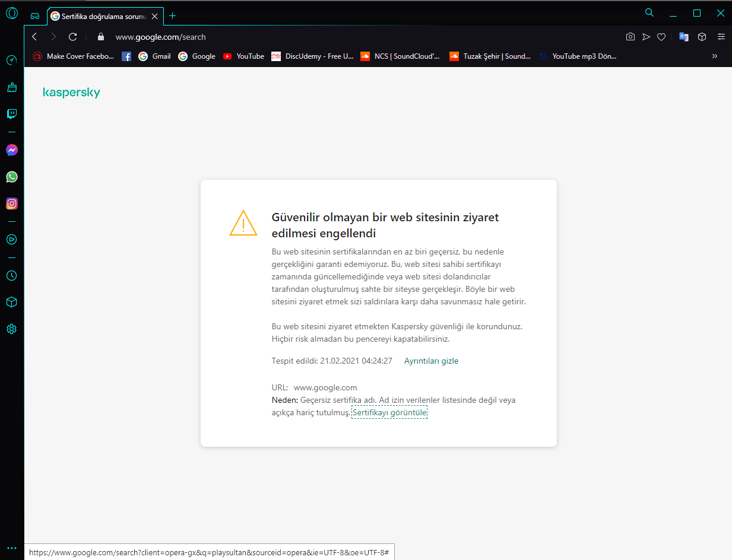Open YouTube mp3 Dön... bookmark
Screen dimensions: 732x560
[578, 56]
